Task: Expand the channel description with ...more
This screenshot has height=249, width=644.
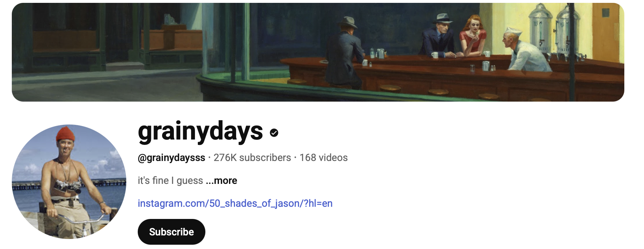Action: [x=221, y=181]
